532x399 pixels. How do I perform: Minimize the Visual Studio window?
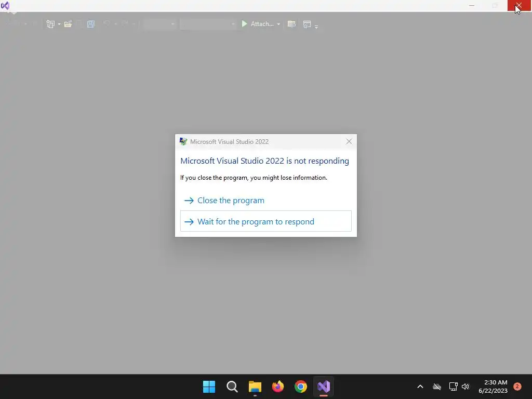pyautogui.click(x=472, y=6)
